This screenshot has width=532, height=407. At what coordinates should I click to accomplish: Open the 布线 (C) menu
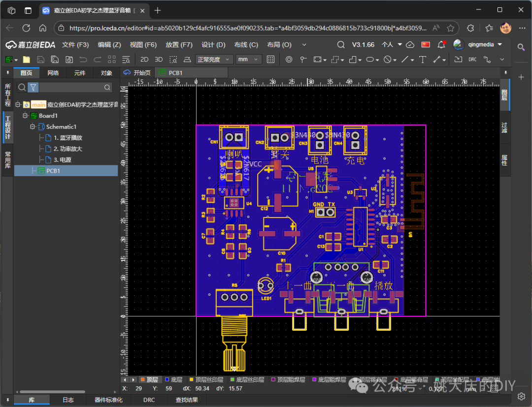(x=246, y=45)
